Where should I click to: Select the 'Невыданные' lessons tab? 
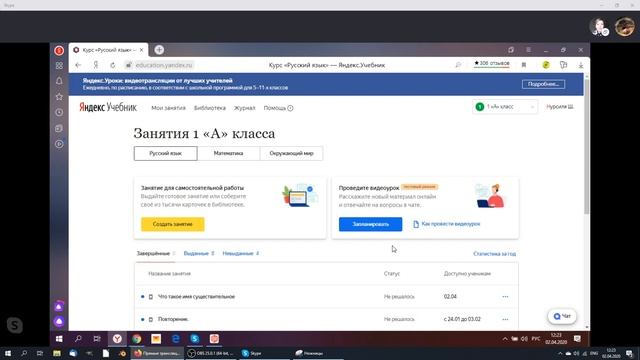pyautogui.click(x=240, y=253)
